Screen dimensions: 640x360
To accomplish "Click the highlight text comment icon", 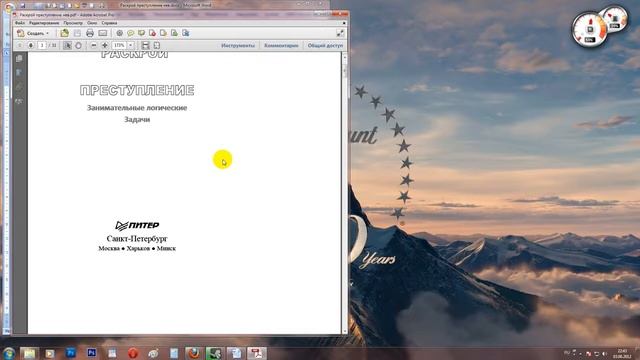I will (142, 33).
